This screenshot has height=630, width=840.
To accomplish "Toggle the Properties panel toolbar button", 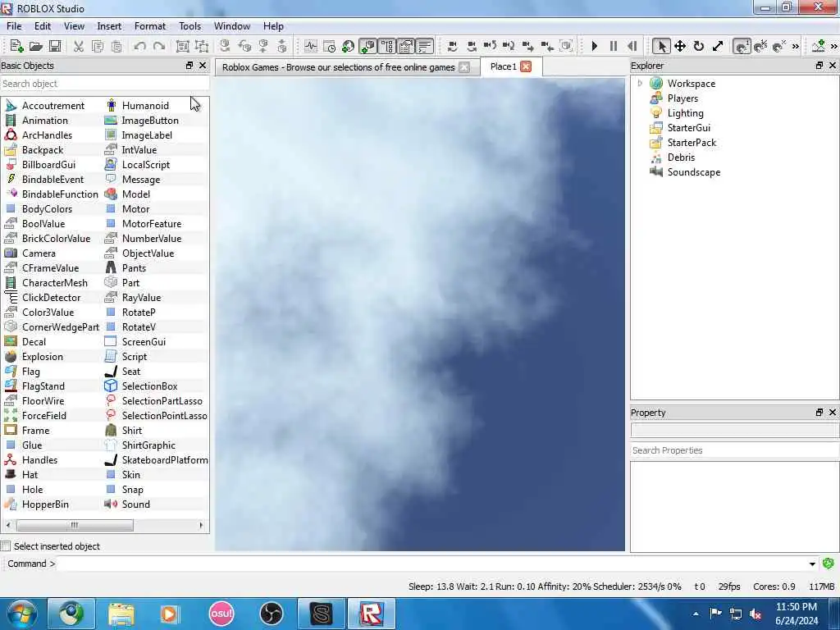I will point(405,46).
